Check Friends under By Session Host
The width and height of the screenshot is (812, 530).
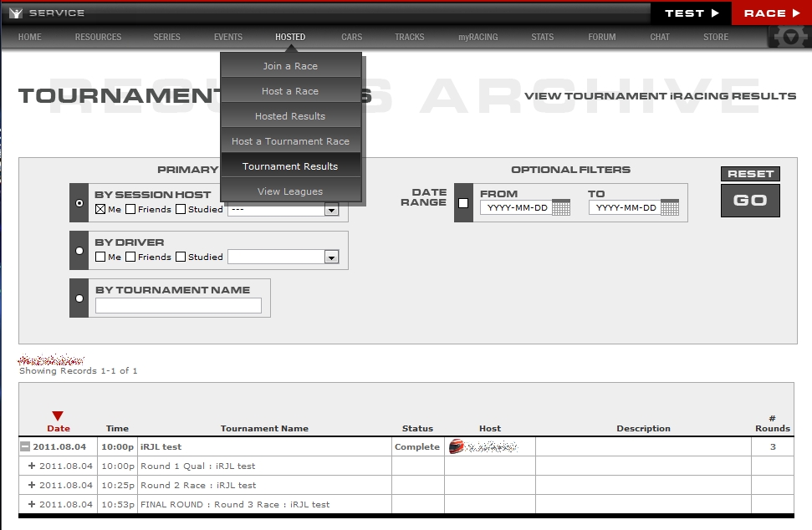pyautogui.click(x=130, y=209)
